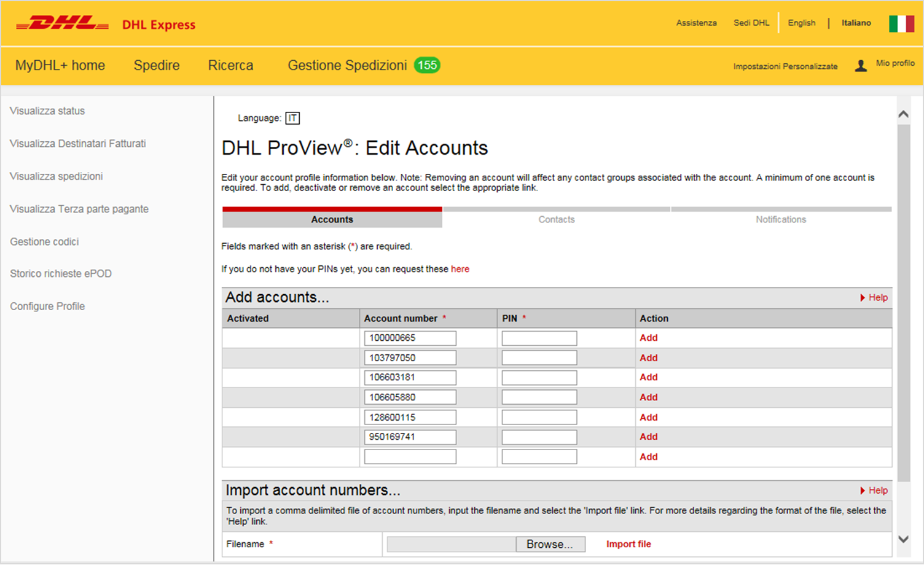Open the Spedire menu
This screenshot has height=565, width=924.
click(157, 65)
